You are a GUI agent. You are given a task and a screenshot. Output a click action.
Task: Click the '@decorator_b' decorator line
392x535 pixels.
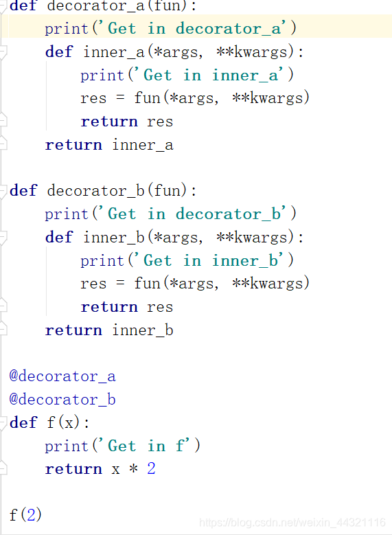pyautogui.click(x=62, y=399)
